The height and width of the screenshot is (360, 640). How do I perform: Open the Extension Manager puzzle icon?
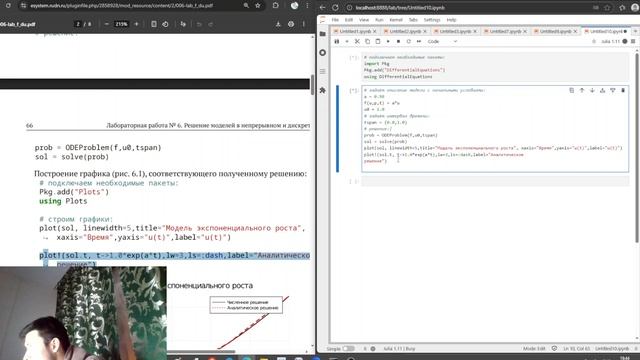(x=322, y=90)
